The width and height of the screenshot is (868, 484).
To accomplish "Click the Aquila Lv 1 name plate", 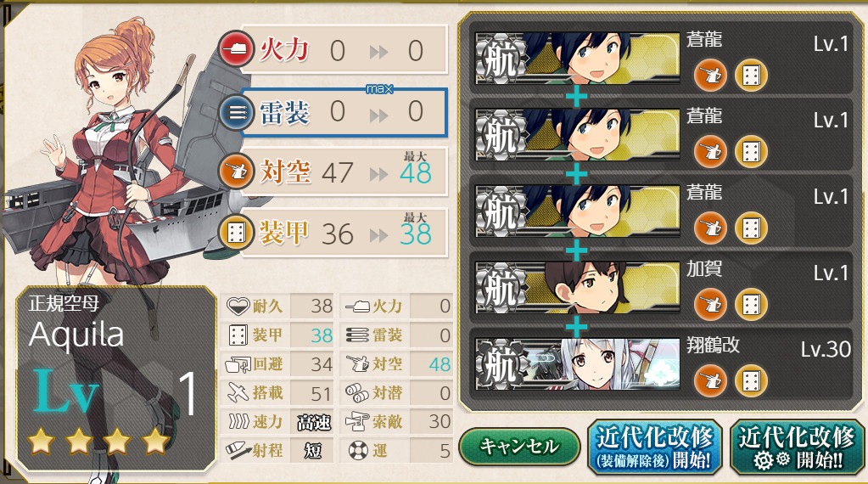I will click(115, 378).
